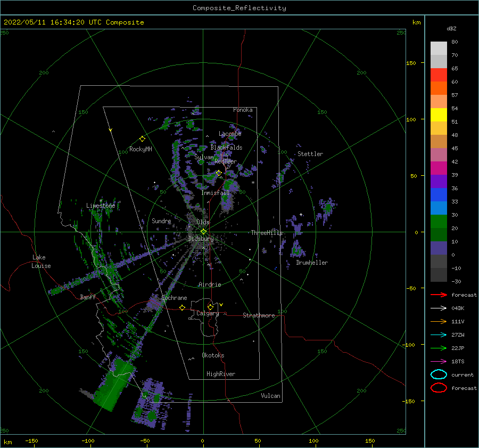Click the Stettler town label
Screen dimensions: 479x448
point(310,154)
